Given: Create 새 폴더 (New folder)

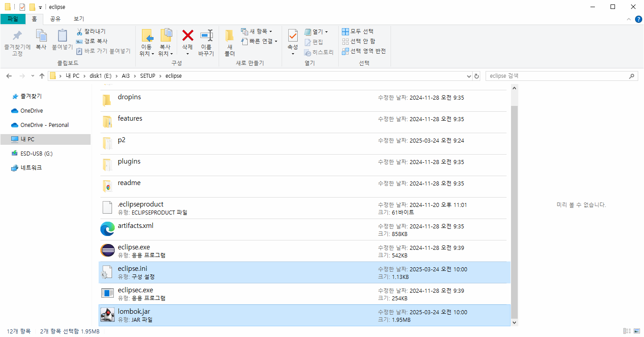Looking at the screenshot, I should (229, 43).
